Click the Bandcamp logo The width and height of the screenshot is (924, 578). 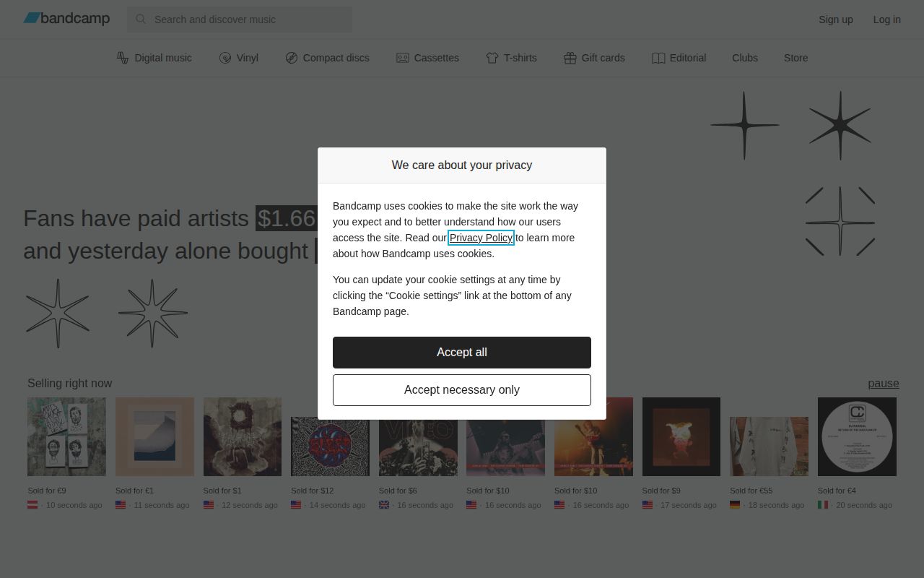coord(66,19)
